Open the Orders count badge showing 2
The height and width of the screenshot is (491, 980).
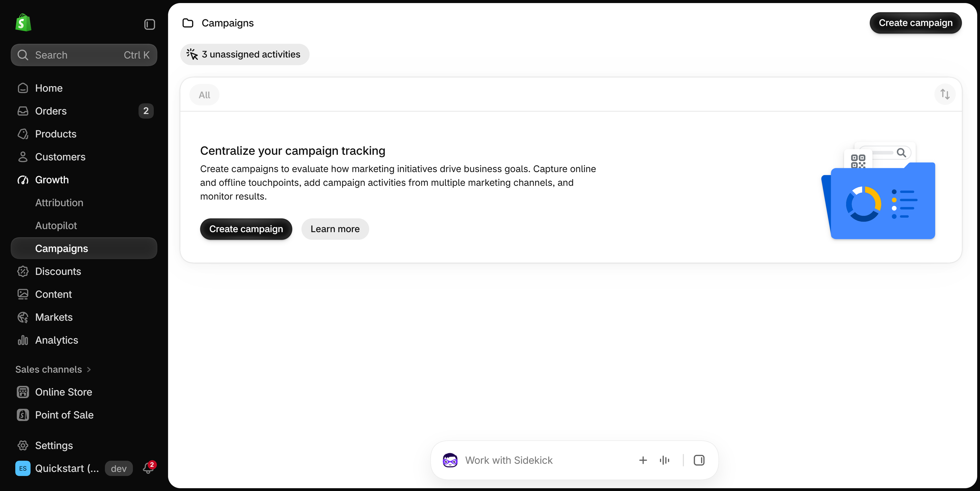(146, 111)
